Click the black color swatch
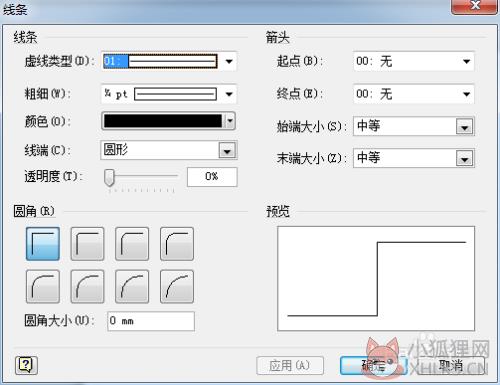The height and width of the screenshot is (385, 500). click(163, 121)
